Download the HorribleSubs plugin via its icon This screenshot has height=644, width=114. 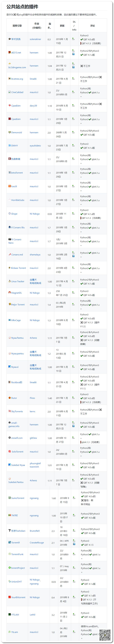pos(73,200)
